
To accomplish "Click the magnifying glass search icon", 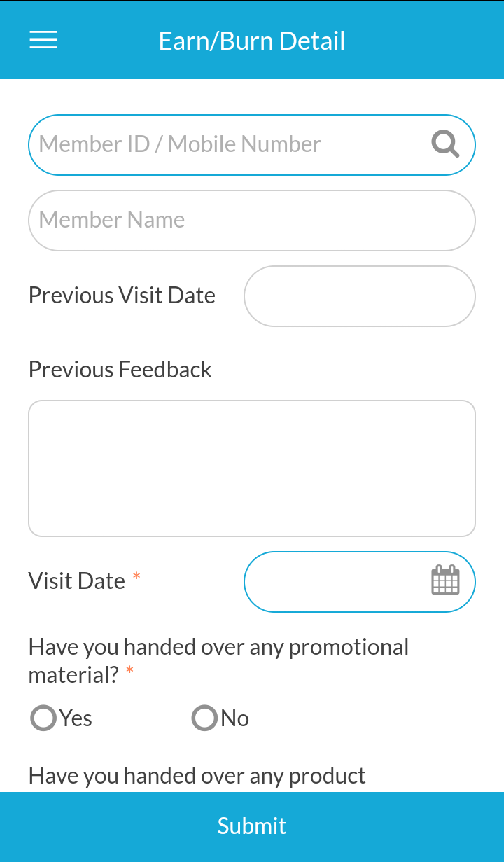I will (445, 144).
